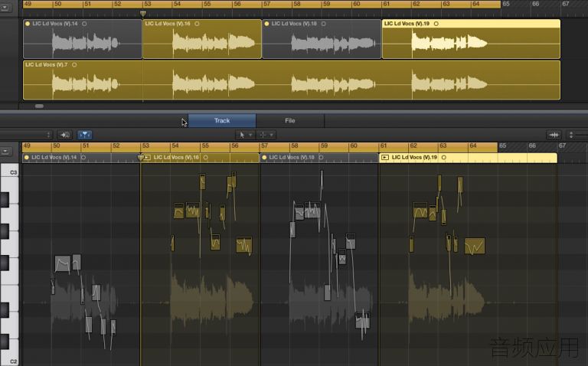Click bar 61 in the tracks area ruler
This screenshot has height=366, width=588.
click(x=386, y=4)
